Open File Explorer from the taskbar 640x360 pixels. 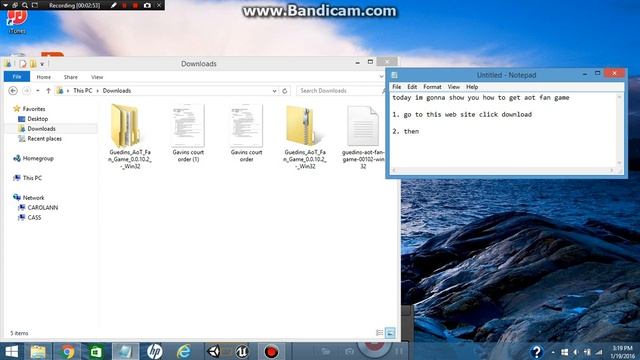tap(38, 351)
